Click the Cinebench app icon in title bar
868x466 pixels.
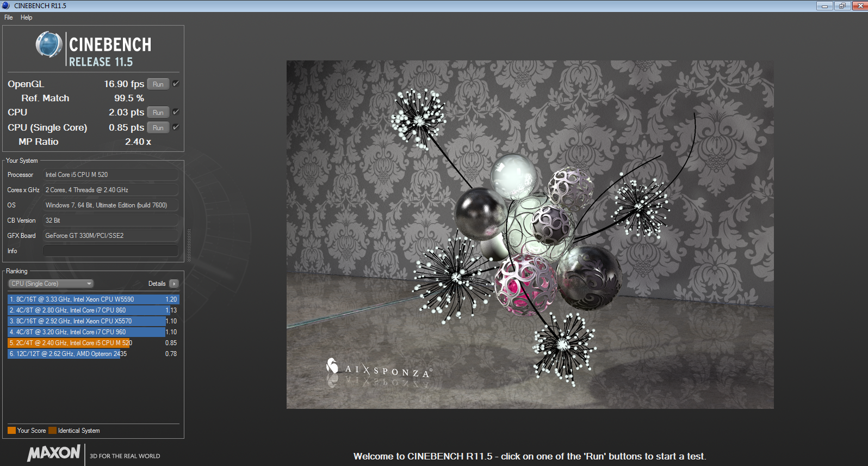click(6, 5)
